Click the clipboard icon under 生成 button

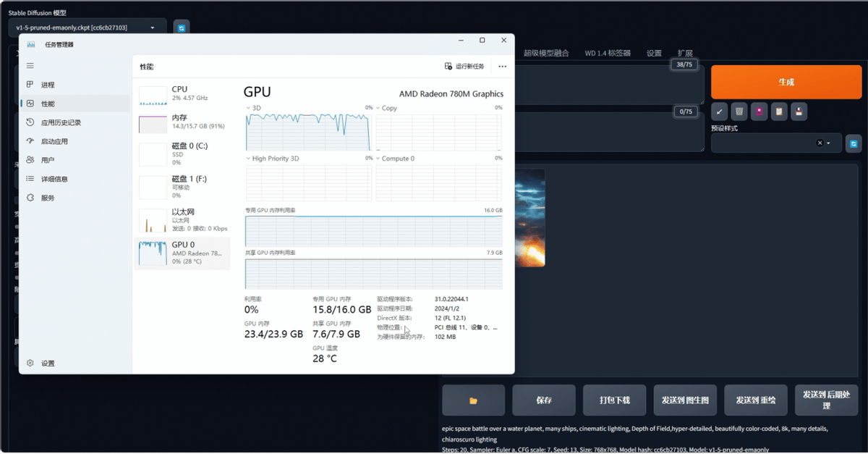point(778,112)
